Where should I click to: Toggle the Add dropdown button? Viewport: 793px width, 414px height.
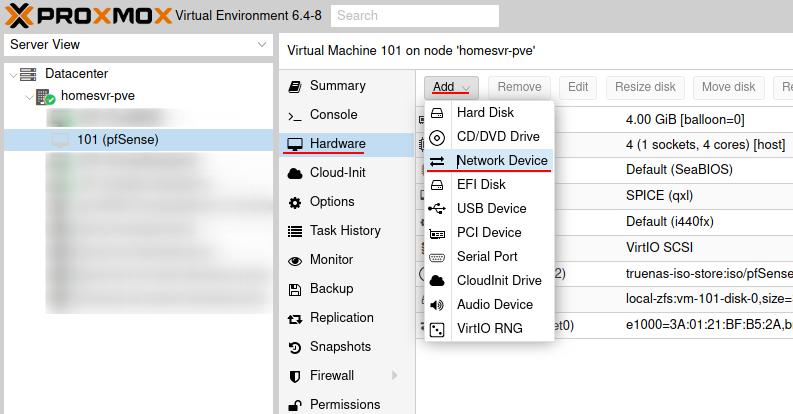451,87
